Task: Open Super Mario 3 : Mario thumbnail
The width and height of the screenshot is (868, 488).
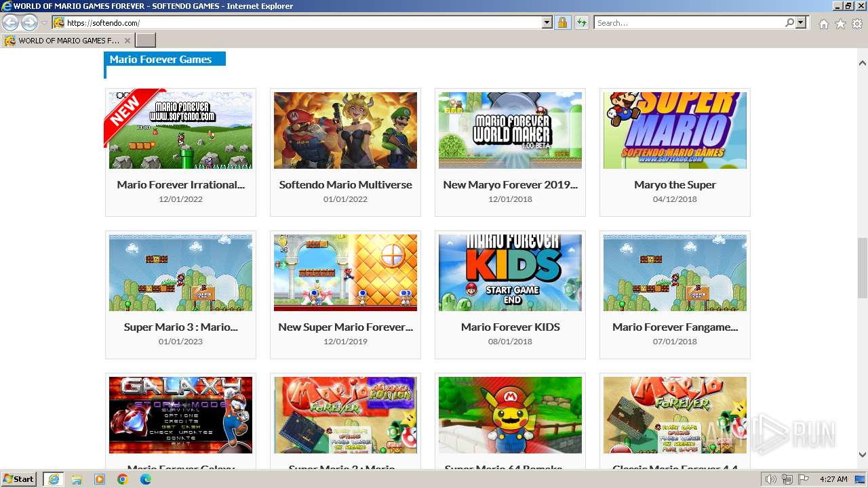Action: click(x=180, y=272)
